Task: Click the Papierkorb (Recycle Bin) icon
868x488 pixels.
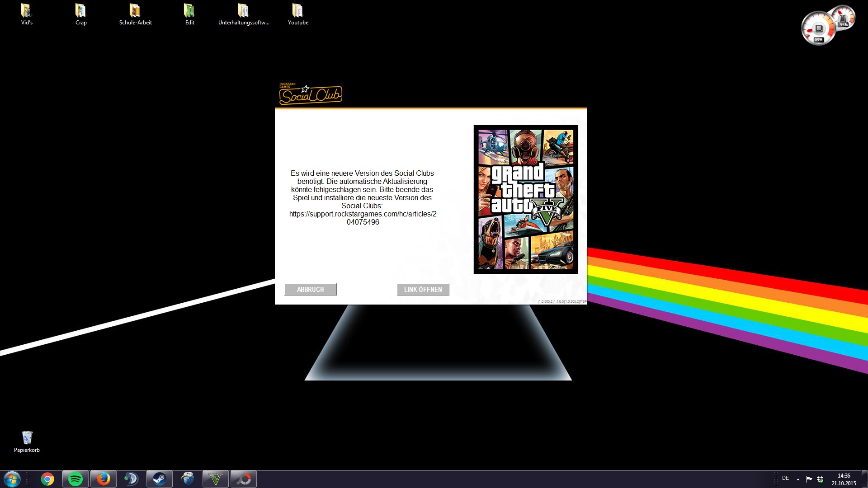Action: pos(27,438)
